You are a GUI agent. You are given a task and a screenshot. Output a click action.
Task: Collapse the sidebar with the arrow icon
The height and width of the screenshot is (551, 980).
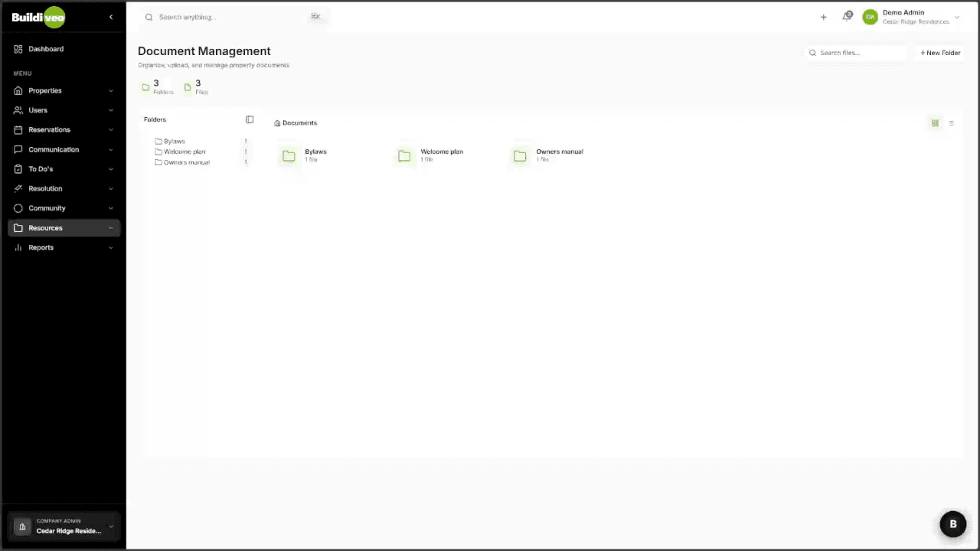point(111,17)
